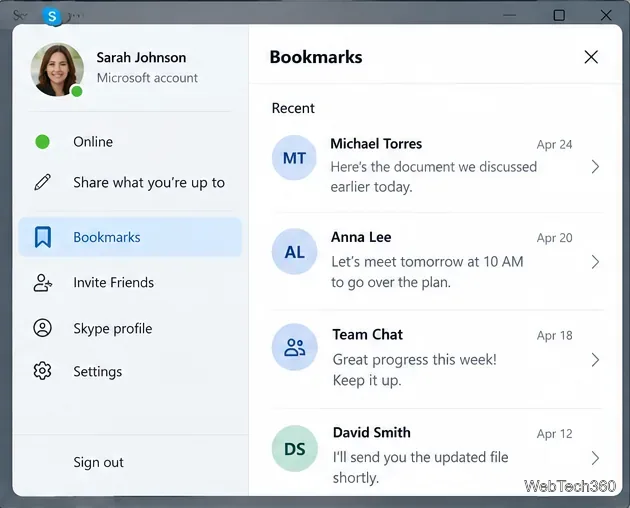Click the Recent section heading
This screenshot has height=508, width=630.
[293, 108]
